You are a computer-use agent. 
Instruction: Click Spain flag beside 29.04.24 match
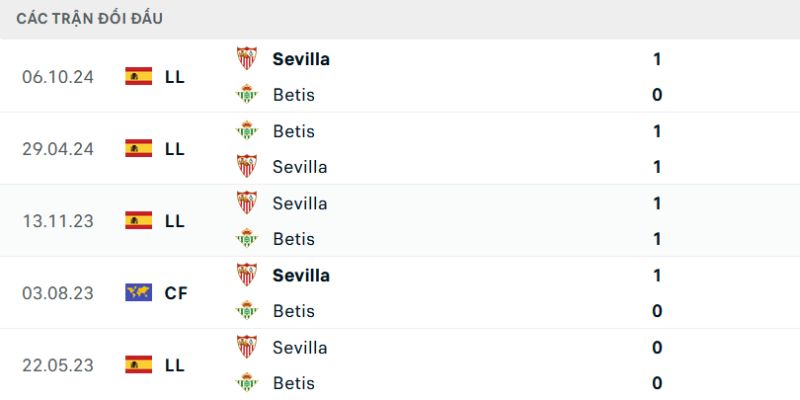tap(138, 148)
